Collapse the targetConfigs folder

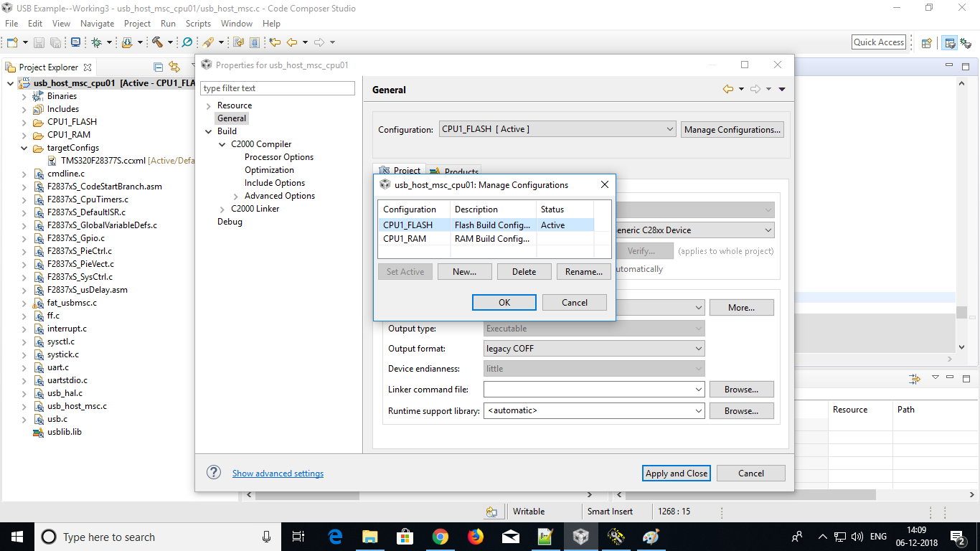coord(25,148)
